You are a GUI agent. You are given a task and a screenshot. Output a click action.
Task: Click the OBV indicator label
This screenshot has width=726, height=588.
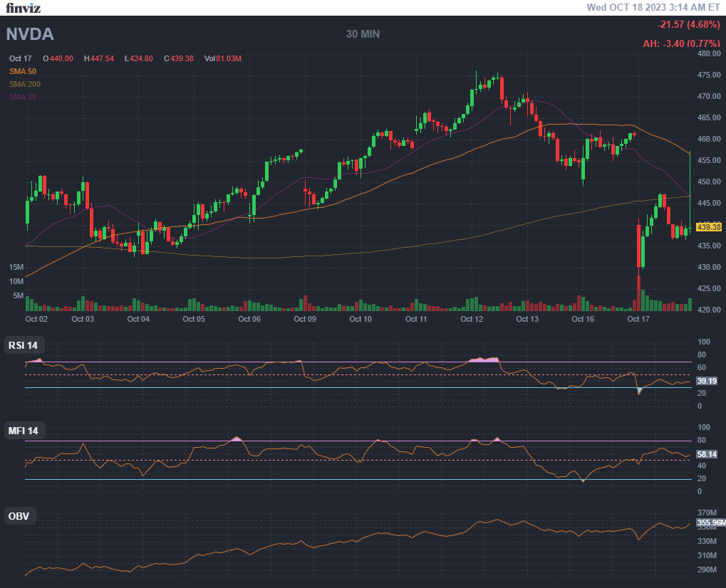(19, 516)
